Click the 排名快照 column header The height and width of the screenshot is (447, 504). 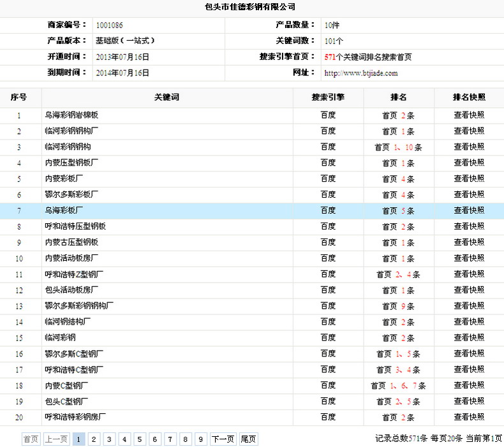click(x=469, y=98)
